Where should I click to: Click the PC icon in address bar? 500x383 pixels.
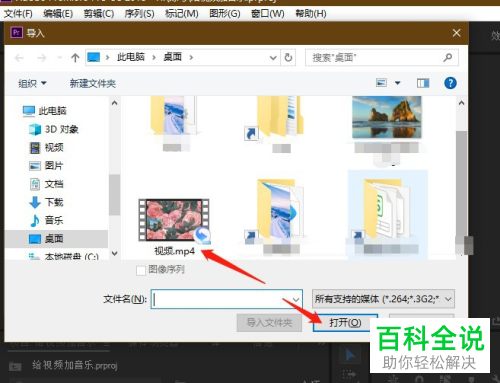93,58
